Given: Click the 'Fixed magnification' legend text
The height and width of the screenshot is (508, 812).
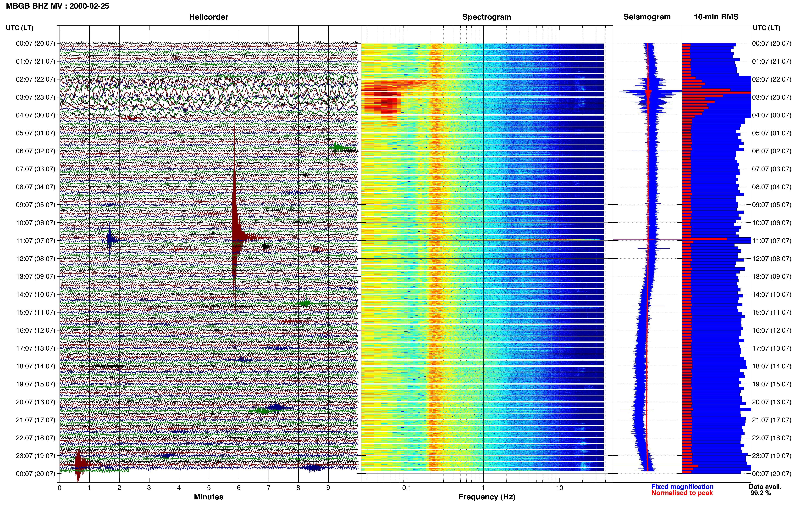Looking at the screenshot, I should 682,486.
